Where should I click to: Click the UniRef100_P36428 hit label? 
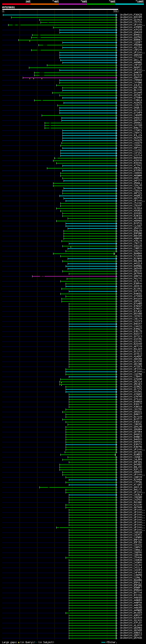[131, 15]
